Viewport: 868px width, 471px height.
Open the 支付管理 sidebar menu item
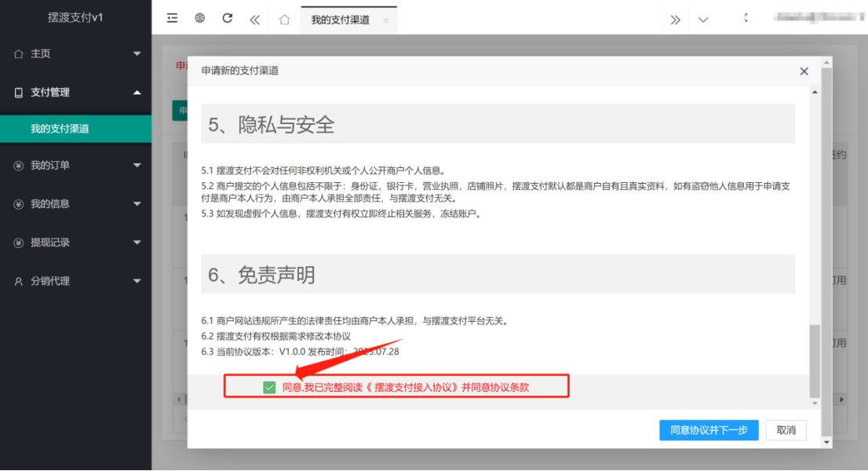pos(76,93)
